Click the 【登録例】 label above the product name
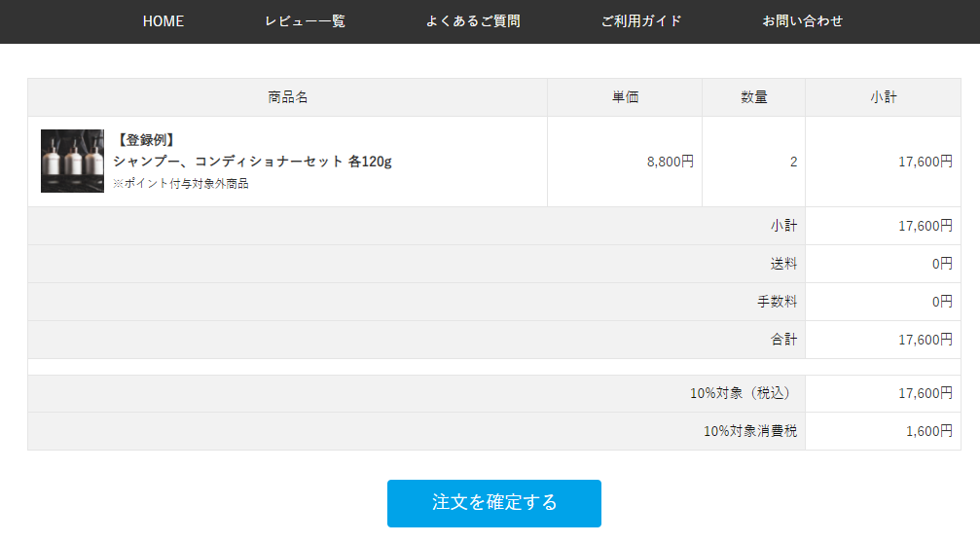 coord(145,140)
